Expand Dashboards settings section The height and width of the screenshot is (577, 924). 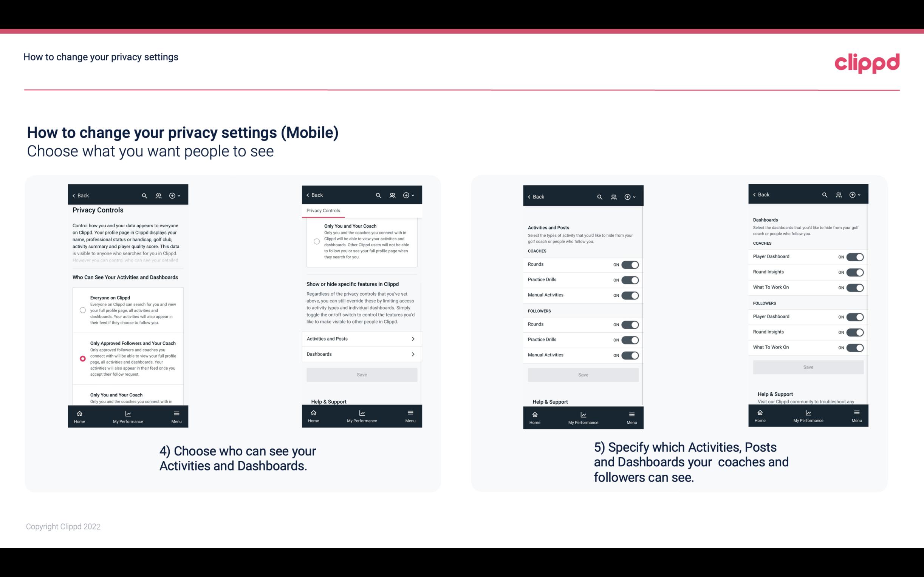[x=361, y=354]
